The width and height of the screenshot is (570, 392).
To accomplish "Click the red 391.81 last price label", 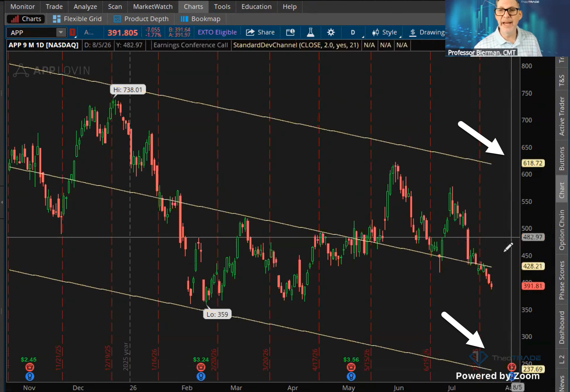I will [533, 286].
